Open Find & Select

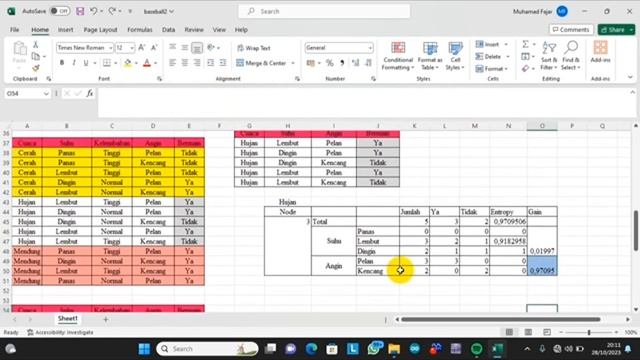pyautogui.click(x=571, y=56)
